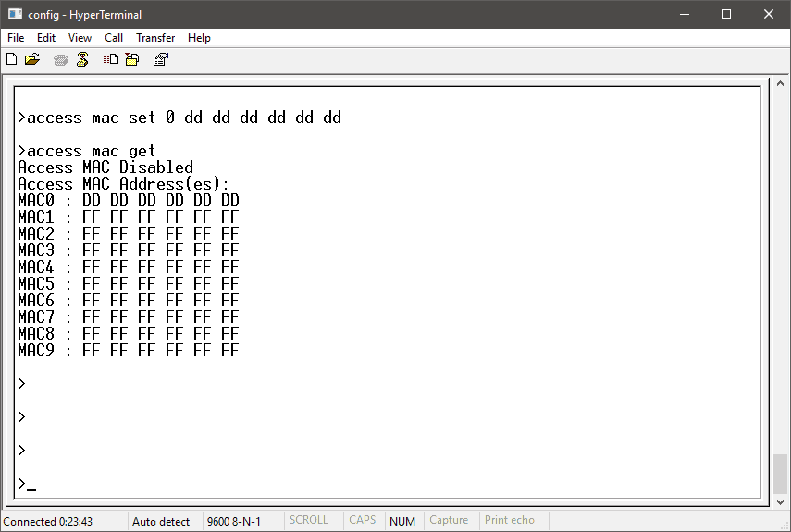Click the vertical scrollbar down arrow
The width and height of the screenshot is (791, 532).
tap(781, 501)
